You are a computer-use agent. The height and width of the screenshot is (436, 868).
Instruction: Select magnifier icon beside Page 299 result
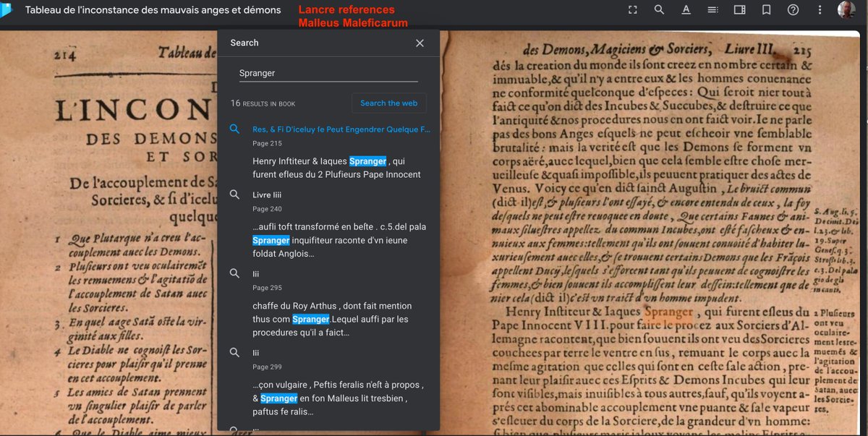pyautogui.click(x=234, y=352)
